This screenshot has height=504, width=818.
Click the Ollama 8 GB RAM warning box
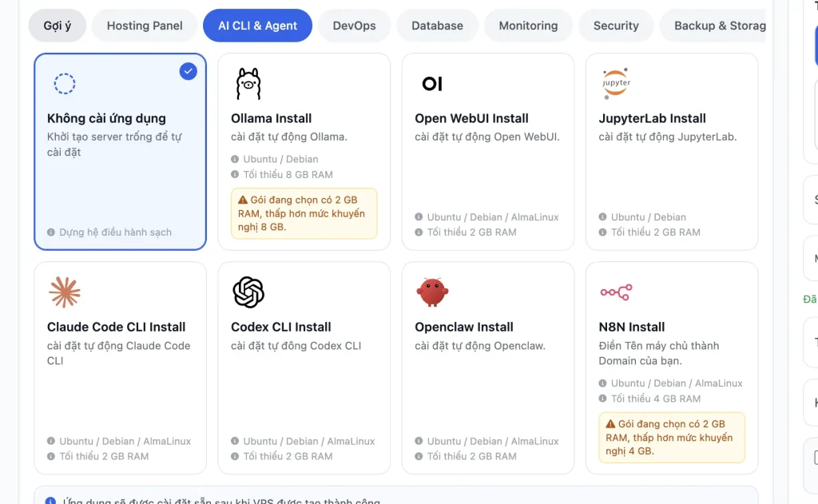click(304, 213)
